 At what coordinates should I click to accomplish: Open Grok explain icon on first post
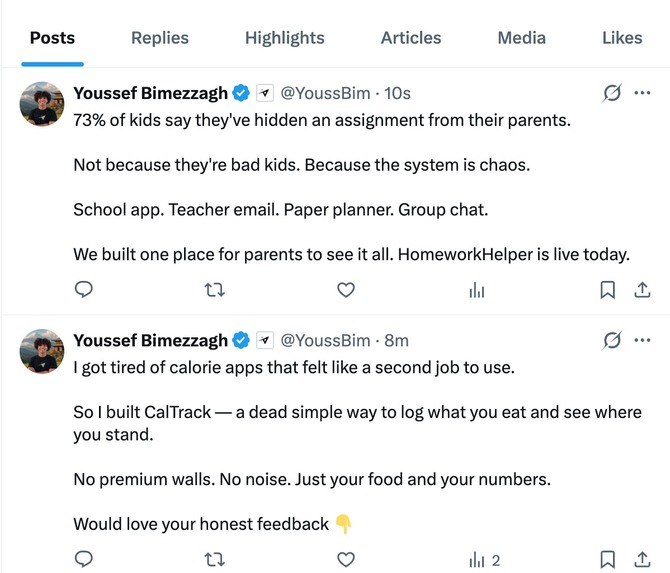click(x=612, y=93)
